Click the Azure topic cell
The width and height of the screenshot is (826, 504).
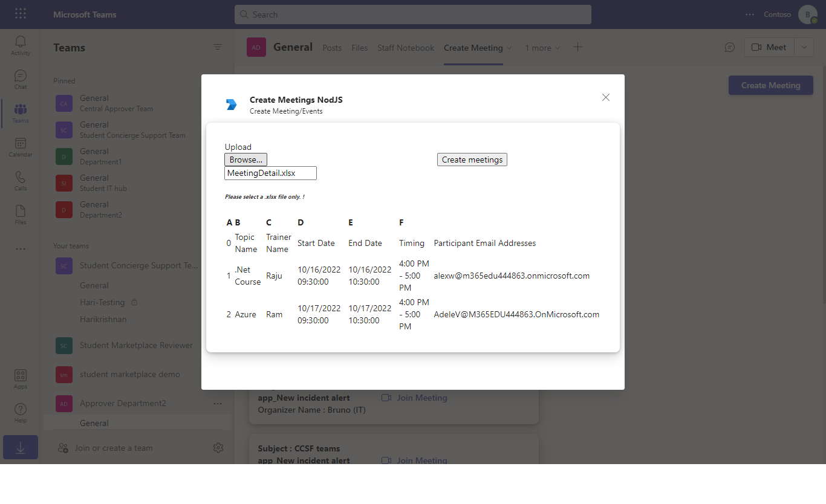[x=246, y=314]
